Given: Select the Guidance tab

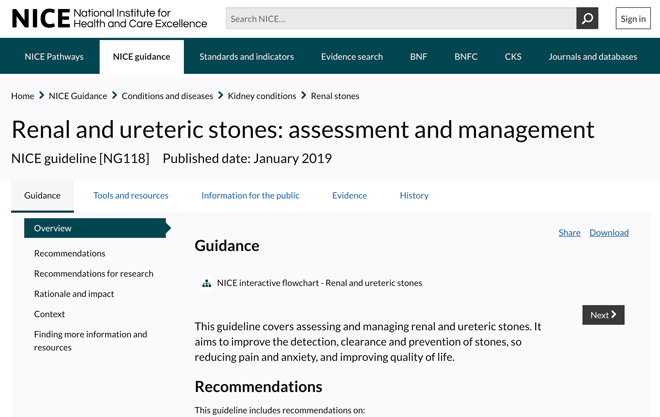Looking at the screenshot, I should (42, 196).
